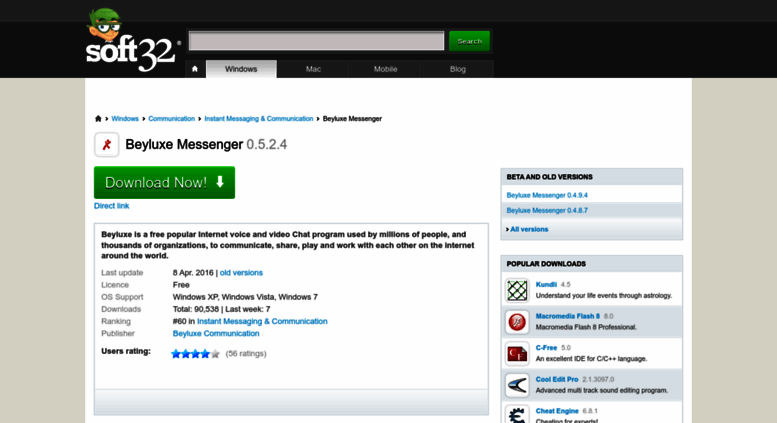
Task: Click the Beyluxe Messenger page title
Action: [x=184, y=144]
